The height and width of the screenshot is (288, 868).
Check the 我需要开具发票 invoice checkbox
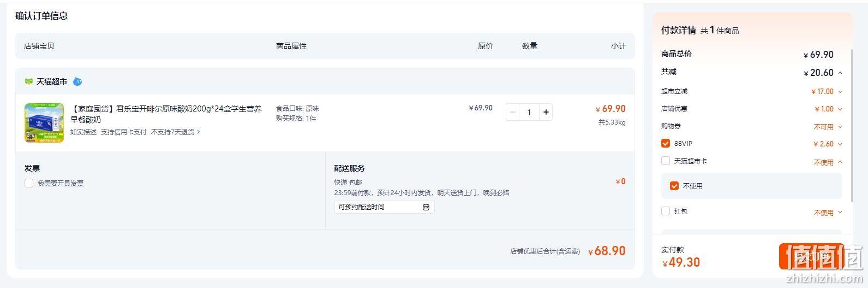(x=29, y=183)
